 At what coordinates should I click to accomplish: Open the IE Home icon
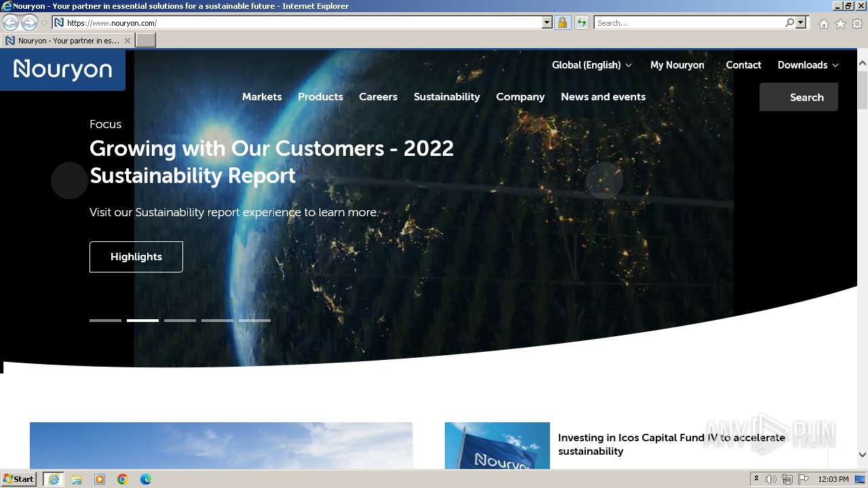click(823, 24)
